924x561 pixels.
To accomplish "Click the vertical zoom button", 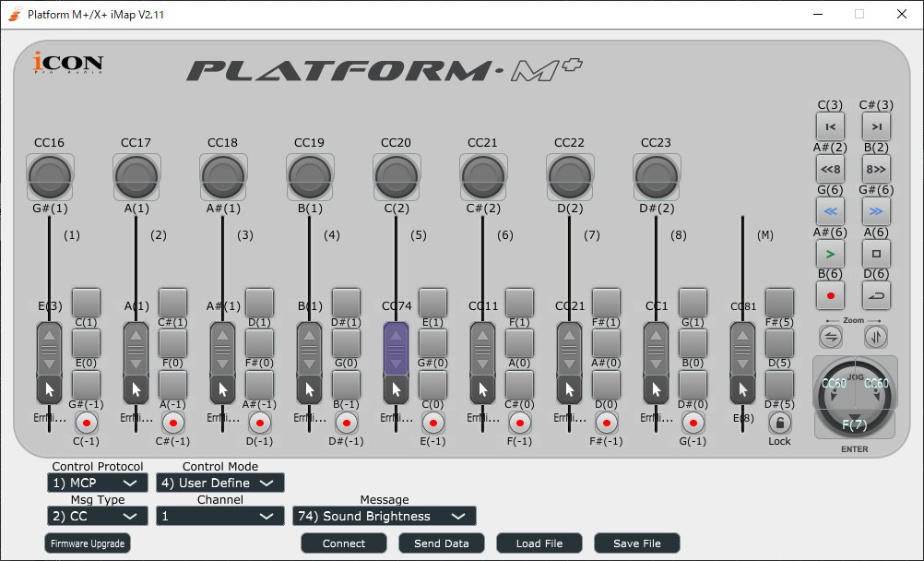I will pos(876,337).
